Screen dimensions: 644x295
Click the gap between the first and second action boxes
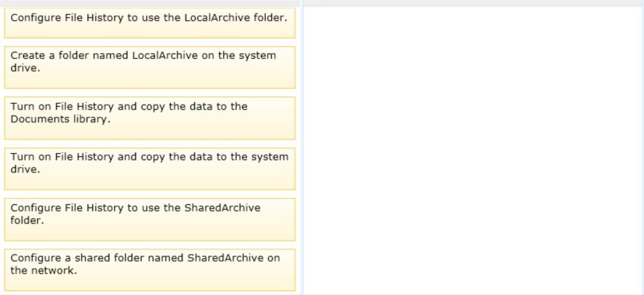[149, 43]
